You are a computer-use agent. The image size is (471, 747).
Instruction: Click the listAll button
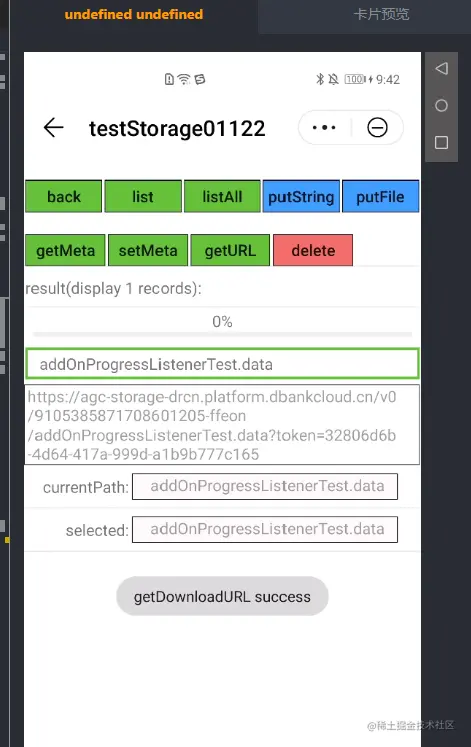pos(222,196)
